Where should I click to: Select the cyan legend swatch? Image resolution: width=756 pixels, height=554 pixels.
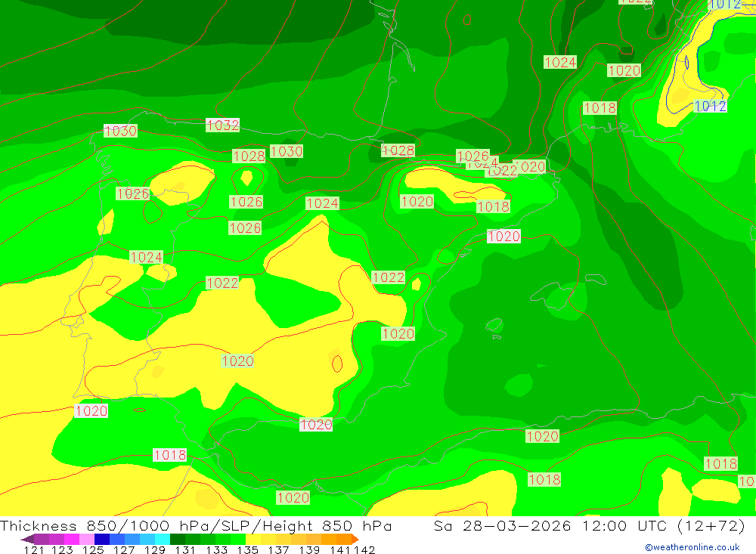click(163, 539)
